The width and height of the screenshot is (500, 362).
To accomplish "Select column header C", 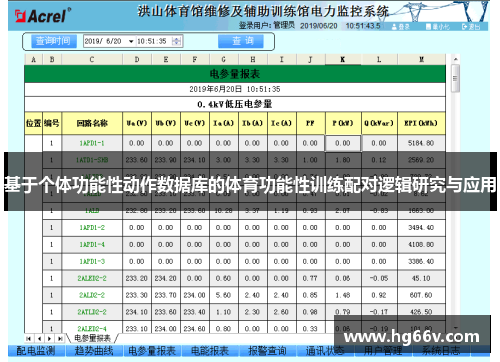I will tap(92, 60).
